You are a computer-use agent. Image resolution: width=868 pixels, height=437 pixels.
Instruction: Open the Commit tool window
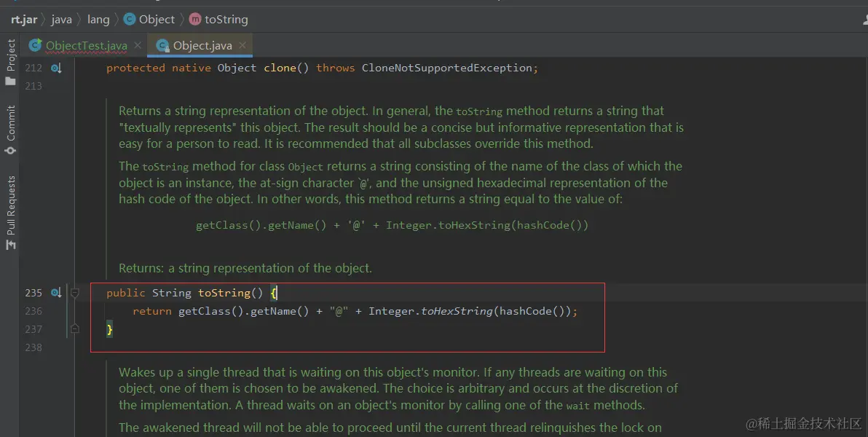pos(10,130)
